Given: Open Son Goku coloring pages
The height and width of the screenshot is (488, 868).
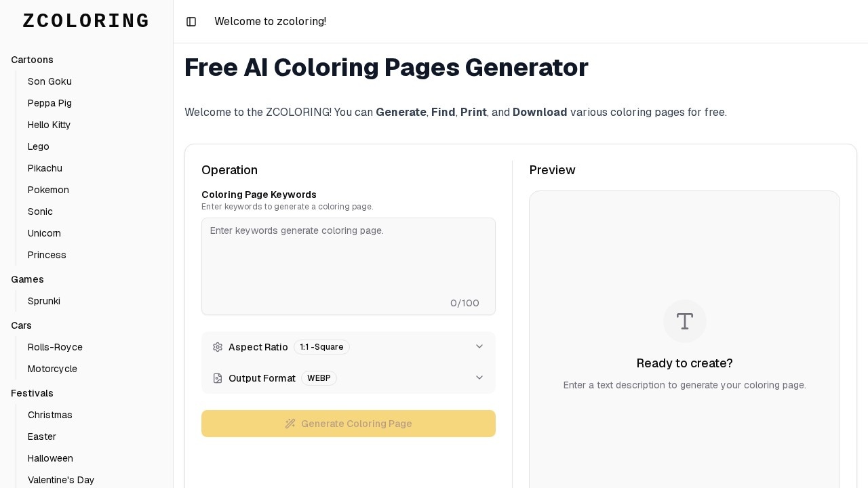Looking at the screenshot, I should (50, 81).
